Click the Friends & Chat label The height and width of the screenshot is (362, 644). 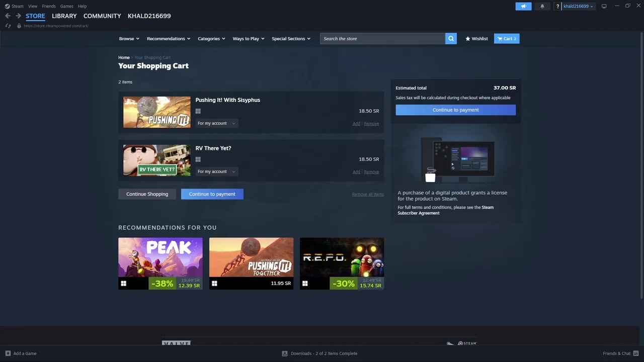pos(617,353)
